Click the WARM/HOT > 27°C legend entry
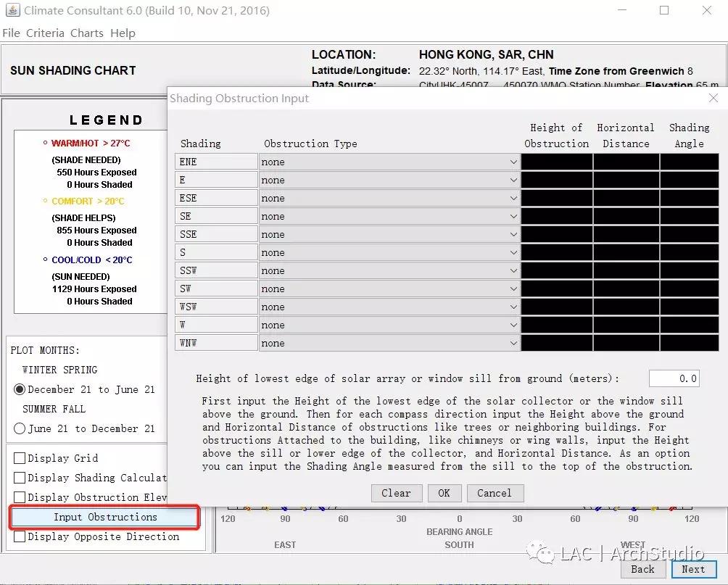 (91, 144)
